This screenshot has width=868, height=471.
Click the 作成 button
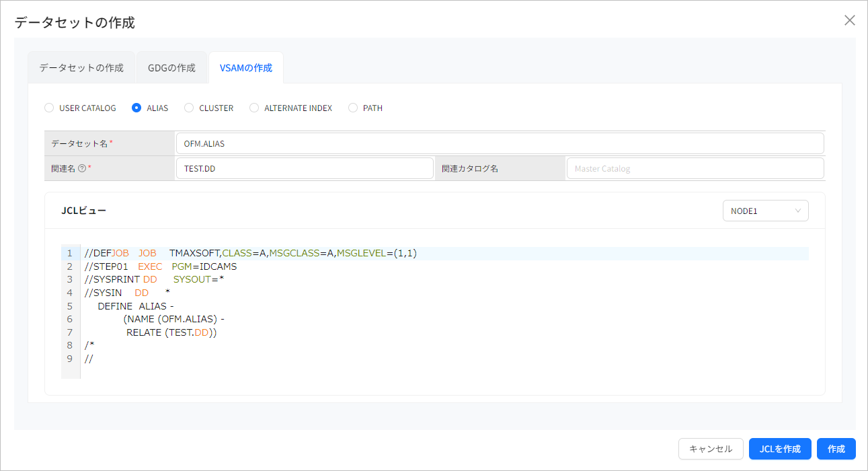coord(836,449)
